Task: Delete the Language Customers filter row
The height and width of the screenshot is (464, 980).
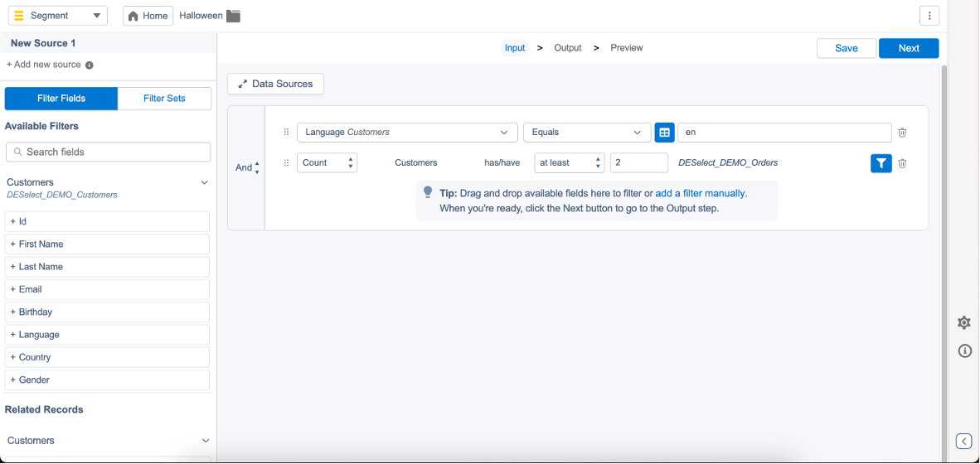Action: click(x=902, y=133)
